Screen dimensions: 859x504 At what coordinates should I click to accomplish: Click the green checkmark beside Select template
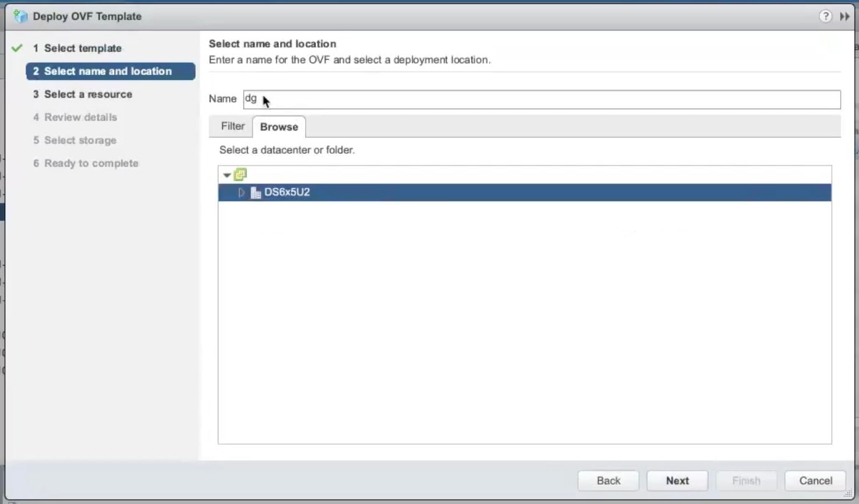[16, 48]
